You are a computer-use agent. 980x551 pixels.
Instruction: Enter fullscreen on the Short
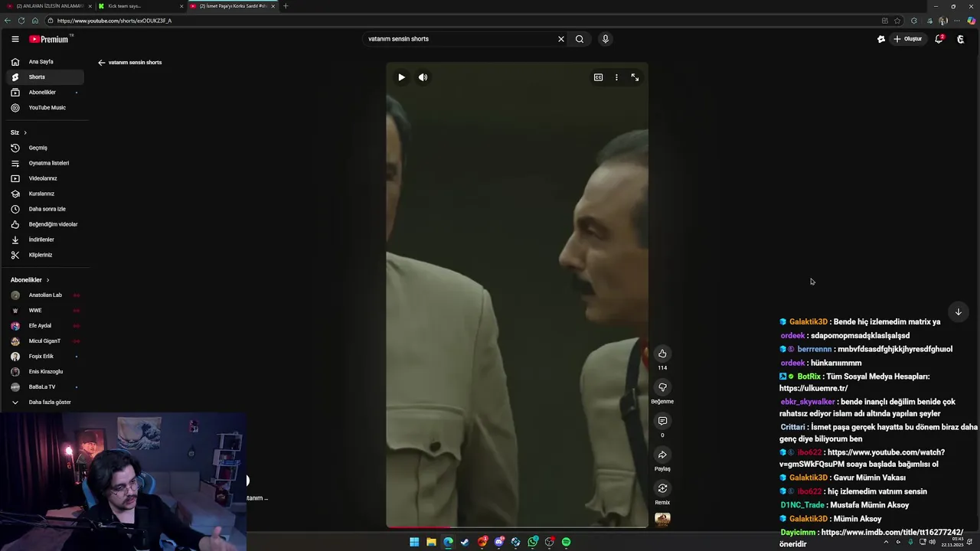pyautogui.click(x=635, y=77)
